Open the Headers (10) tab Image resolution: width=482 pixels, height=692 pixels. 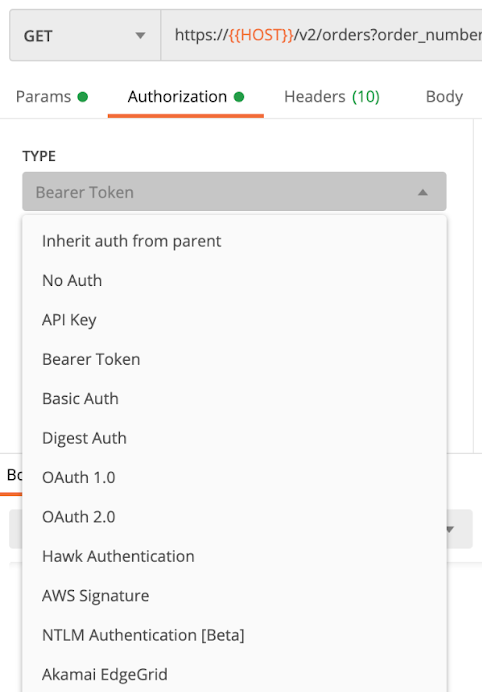(x=332, y=97)
